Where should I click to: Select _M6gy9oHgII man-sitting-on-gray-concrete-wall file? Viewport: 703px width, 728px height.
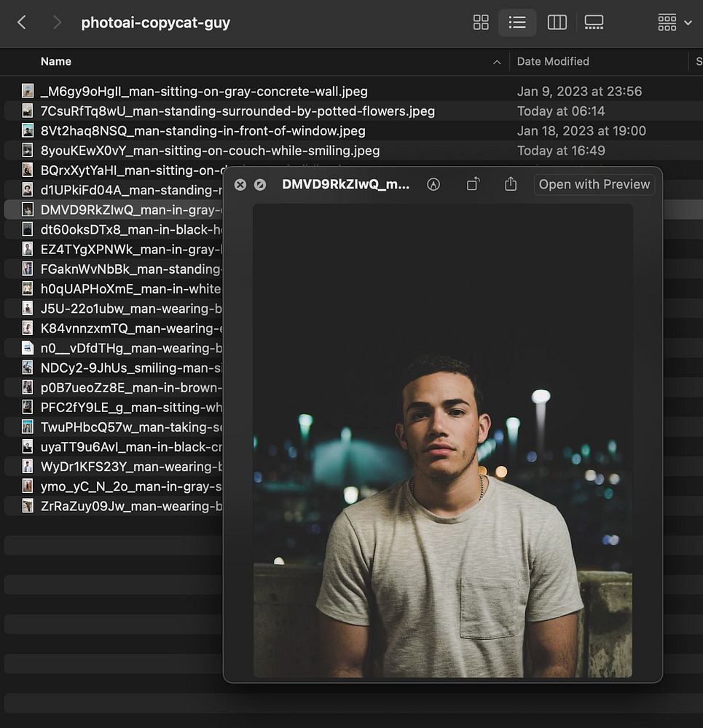[353, 92]
